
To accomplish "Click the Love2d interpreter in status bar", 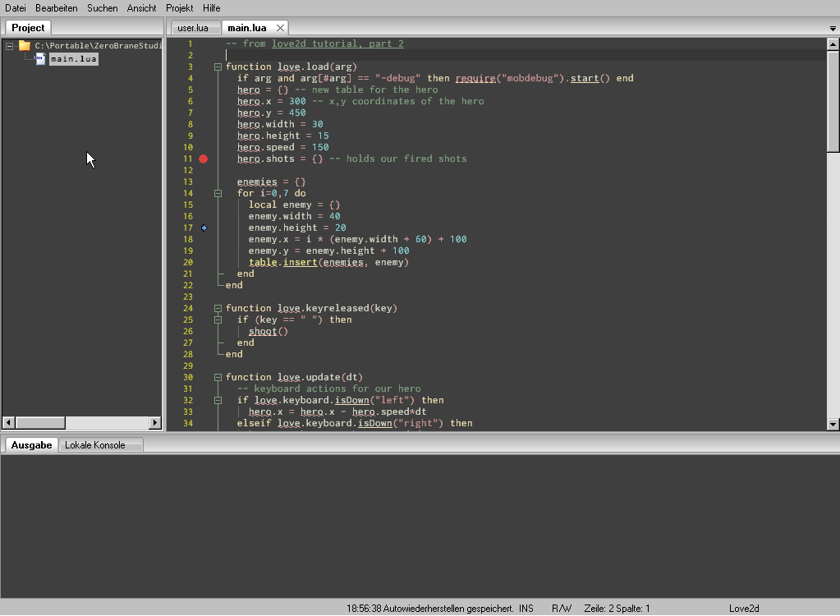I will (744, 609).
